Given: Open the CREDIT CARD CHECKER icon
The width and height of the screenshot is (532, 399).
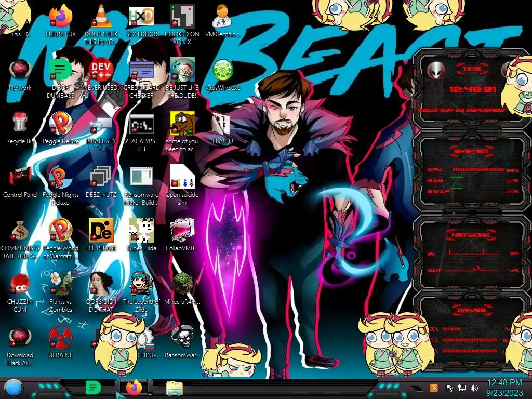Looking at the screenshot, I should 141,70.
